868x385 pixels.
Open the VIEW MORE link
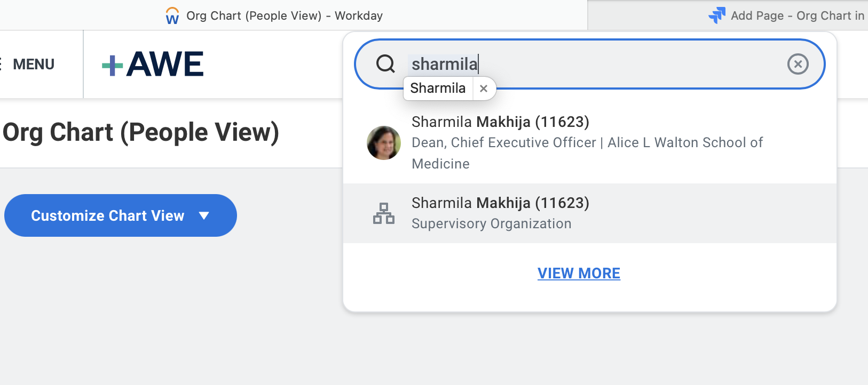pyautogui.click(x=579, y=273)
